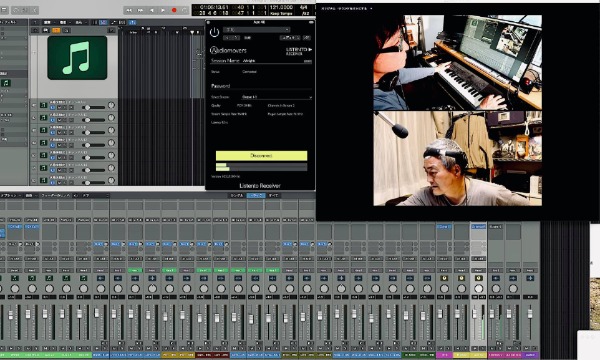Open the plugin preset dropdown at top
This screenshot has width=600, height=360.
click(x=256, y=29)
